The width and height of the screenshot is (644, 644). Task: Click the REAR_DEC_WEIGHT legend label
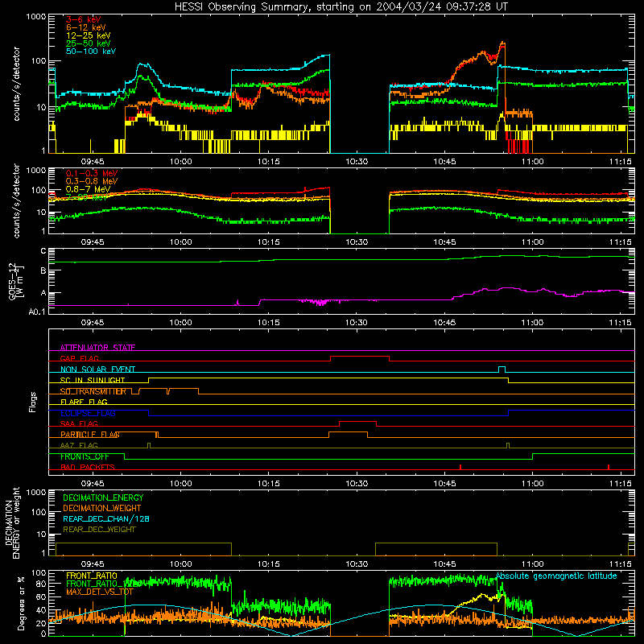coord(99,530)
